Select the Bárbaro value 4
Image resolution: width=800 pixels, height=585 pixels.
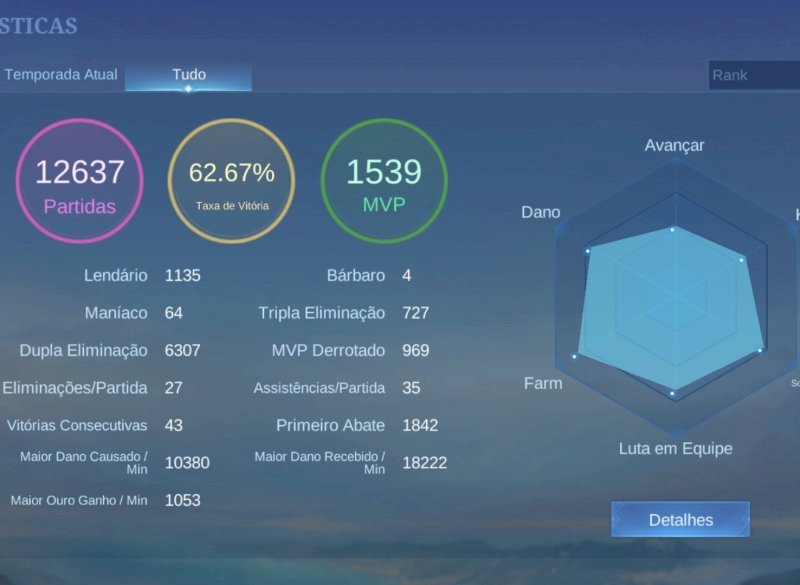pos(407,275)
